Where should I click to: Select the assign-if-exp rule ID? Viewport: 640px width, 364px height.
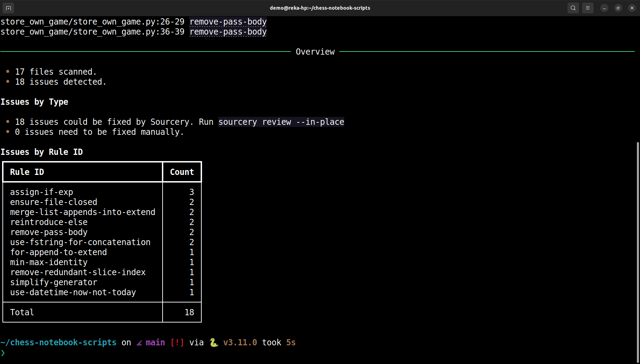(x=41, y=192)
